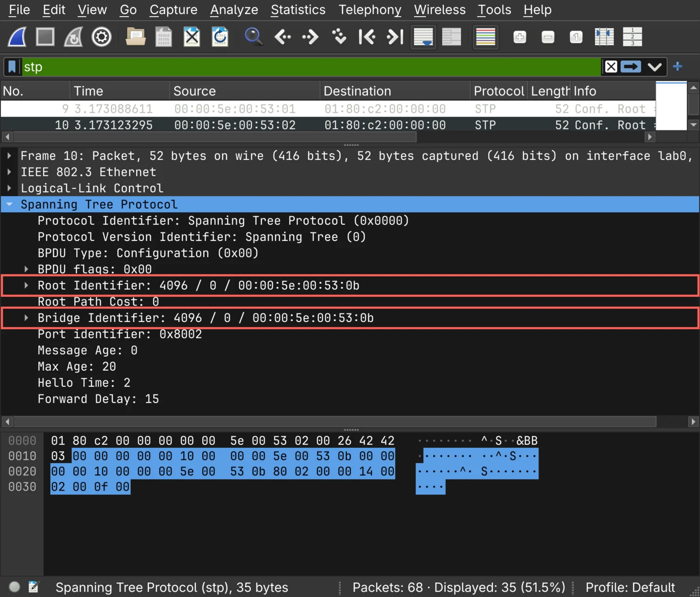
Task: Go to a specified packet
Action: click(x=339, y=37)
